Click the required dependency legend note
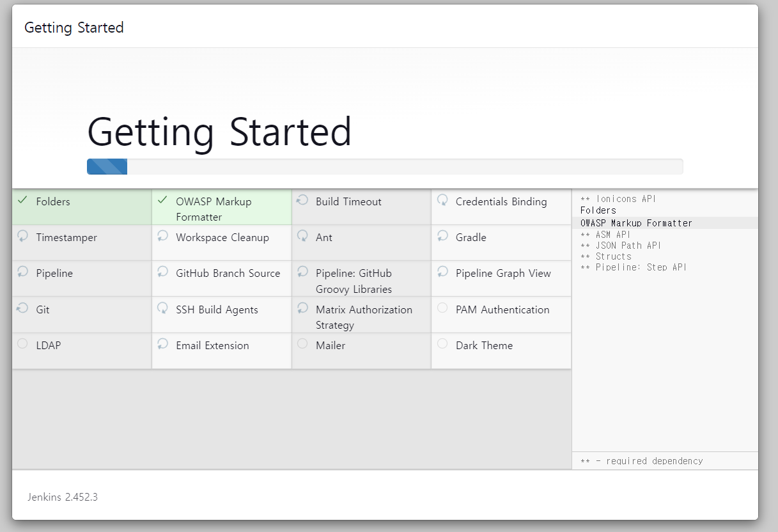Image resolution: width=778 pixels, height=532 pixels. click(641, 461)
